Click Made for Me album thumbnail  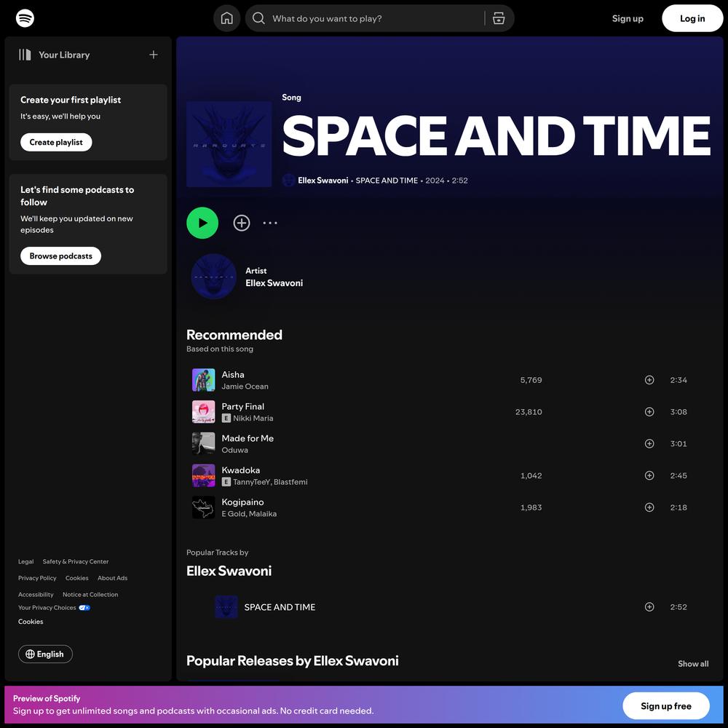[203, 443]
